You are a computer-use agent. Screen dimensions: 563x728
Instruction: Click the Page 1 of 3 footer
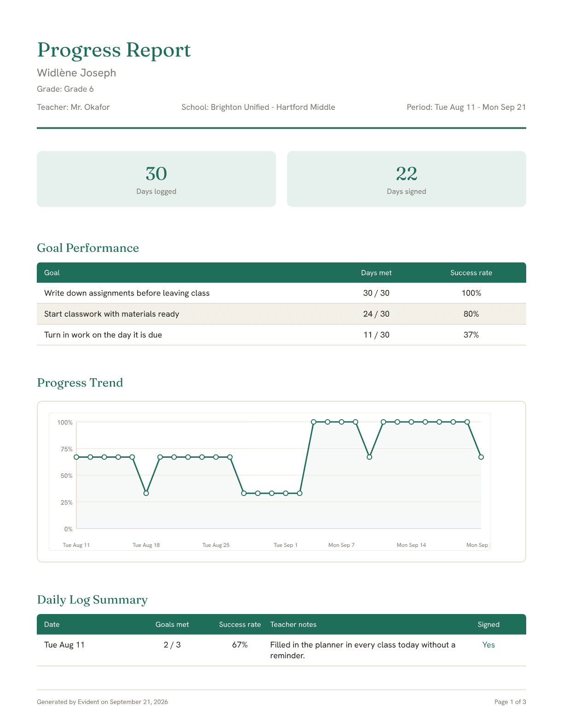(x=510, y=702)
